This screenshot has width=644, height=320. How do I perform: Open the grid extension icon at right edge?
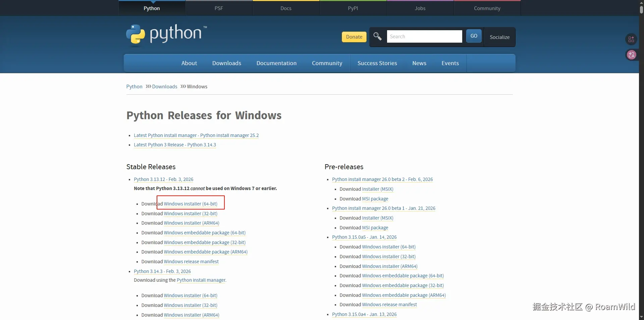(631, 39)
